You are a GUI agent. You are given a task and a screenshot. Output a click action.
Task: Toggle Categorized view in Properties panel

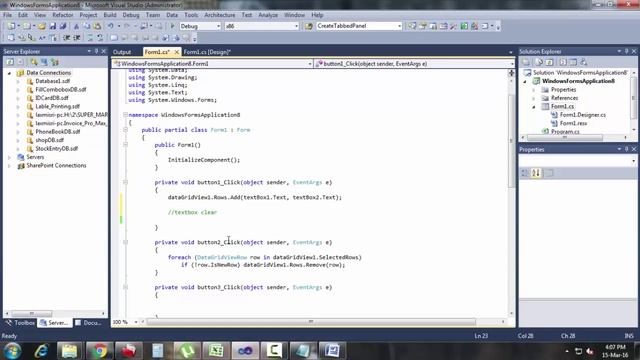525,173
